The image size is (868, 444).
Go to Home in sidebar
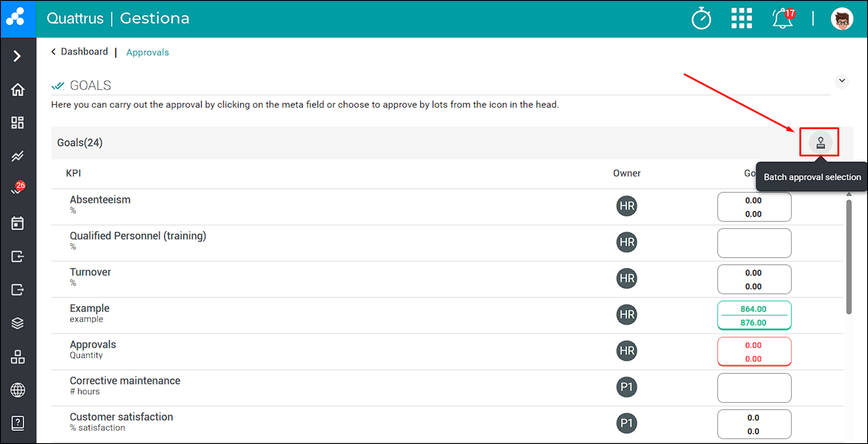click(x=18, y=90)
